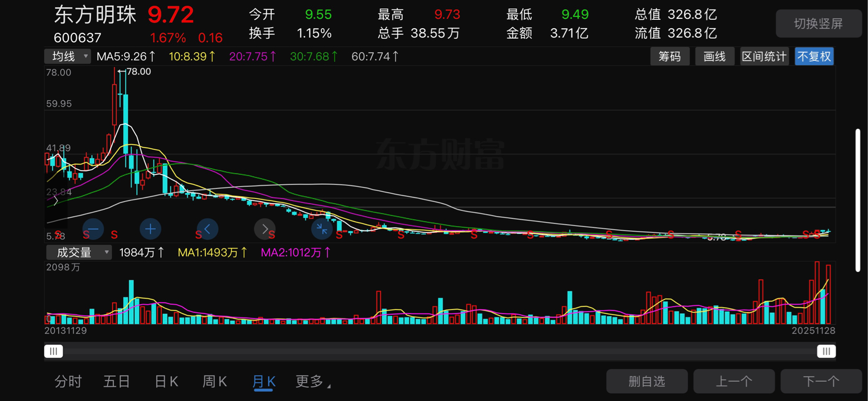868x401 pixels.
Task: Select the 月K tab
Action: (264, 382)
